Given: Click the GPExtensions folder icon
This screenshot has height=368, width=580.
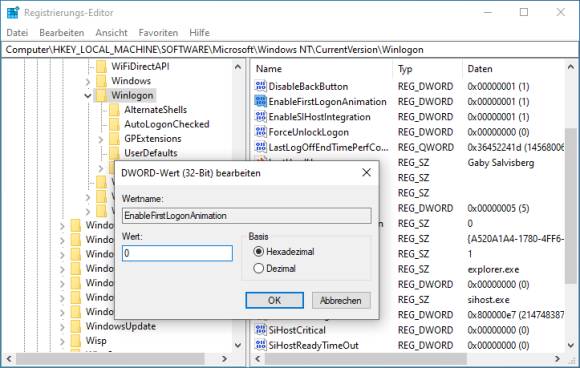Looking at the screenshot, I should point(114,138).
